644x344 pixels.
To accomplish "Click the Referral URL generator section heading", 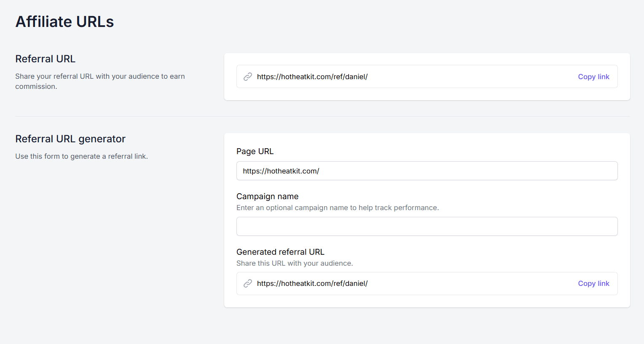I will tap(70, 139).
